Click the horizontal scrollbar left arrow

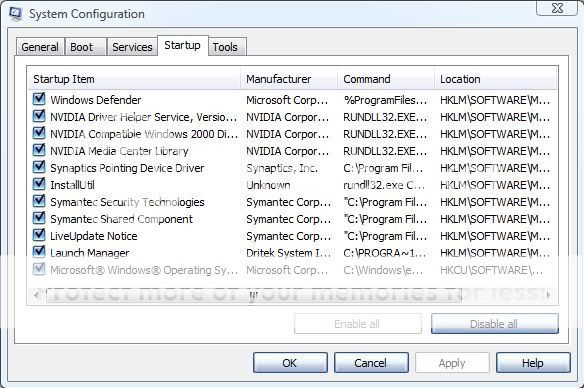pyautogui.click(x=36, y=295)
